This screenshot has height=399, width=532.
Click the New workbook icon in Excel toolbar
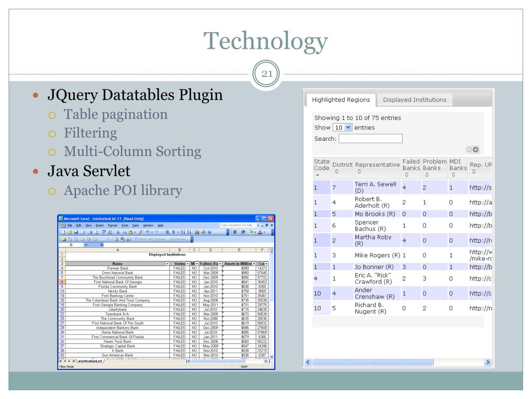pos(63,232)
